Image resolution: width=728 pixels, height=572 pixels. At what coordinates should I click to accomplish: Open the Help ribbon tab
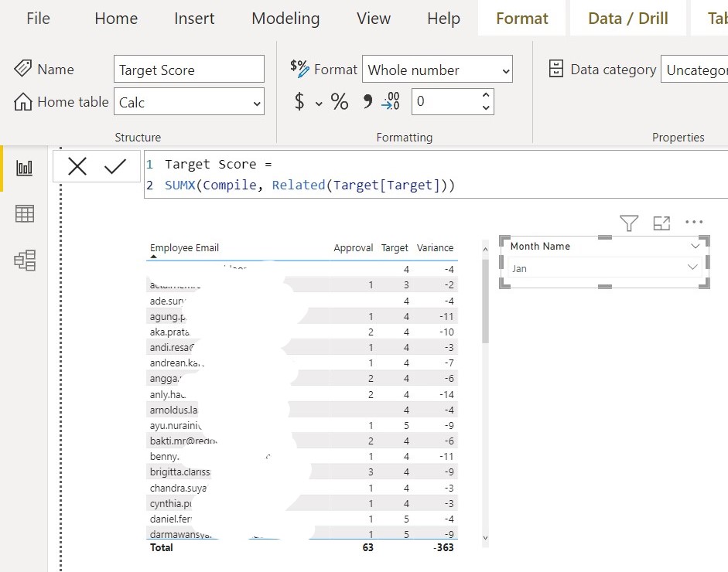[x=443, y=18]
